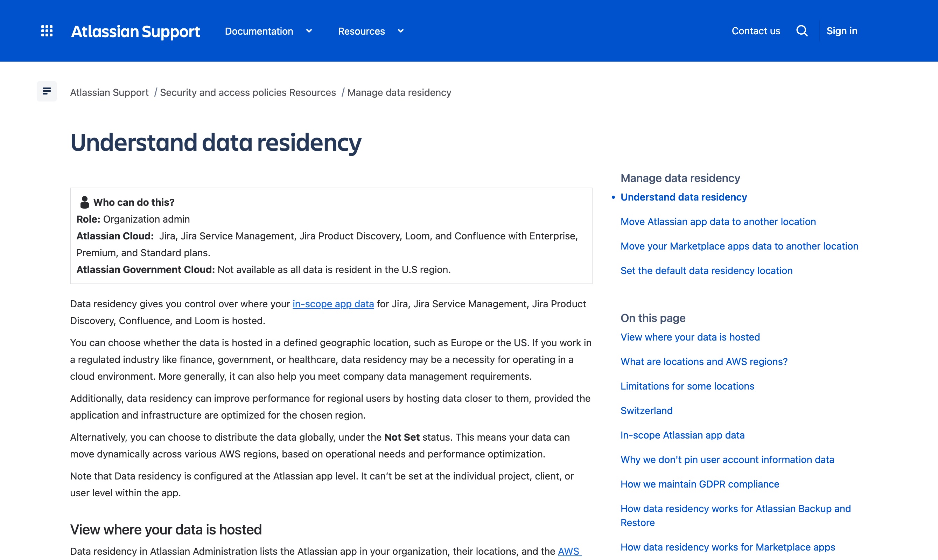The width and height of the screenshot is (938, 560).
Task: Click the search magnifier icon
Action: pos(802,31)
